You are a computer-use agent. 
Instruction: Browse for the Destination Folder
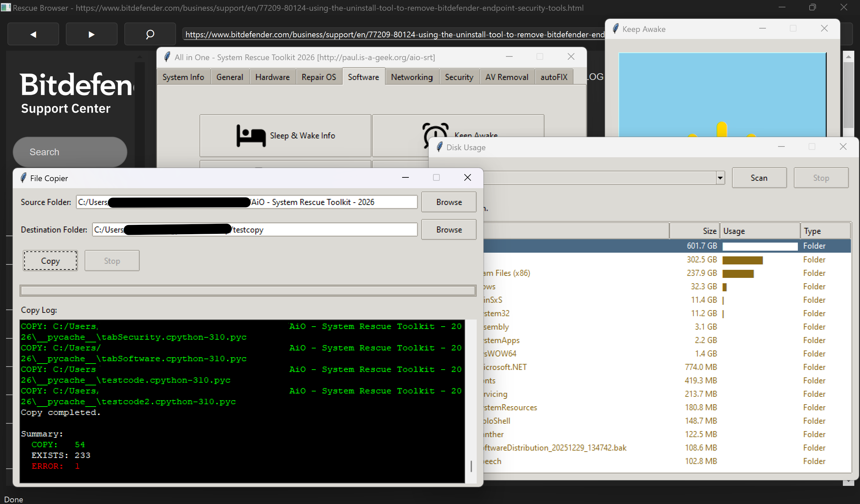(448, 229)
